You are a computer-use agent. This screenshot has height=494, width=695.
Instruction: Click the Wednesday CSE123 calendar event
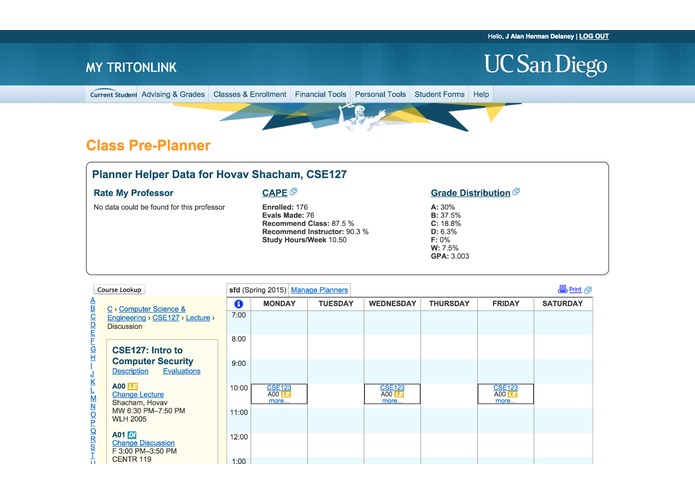click(392, 394)
